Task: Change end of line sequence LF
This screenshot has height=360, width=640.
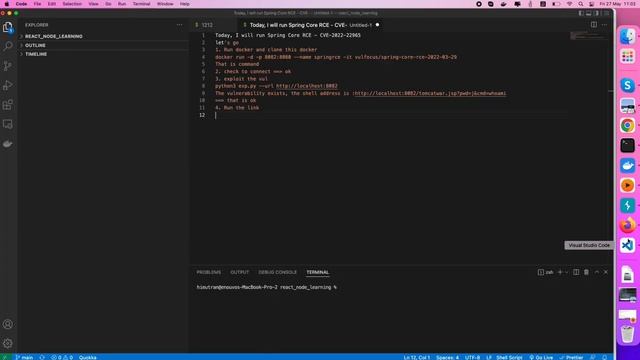Action: 489,357
